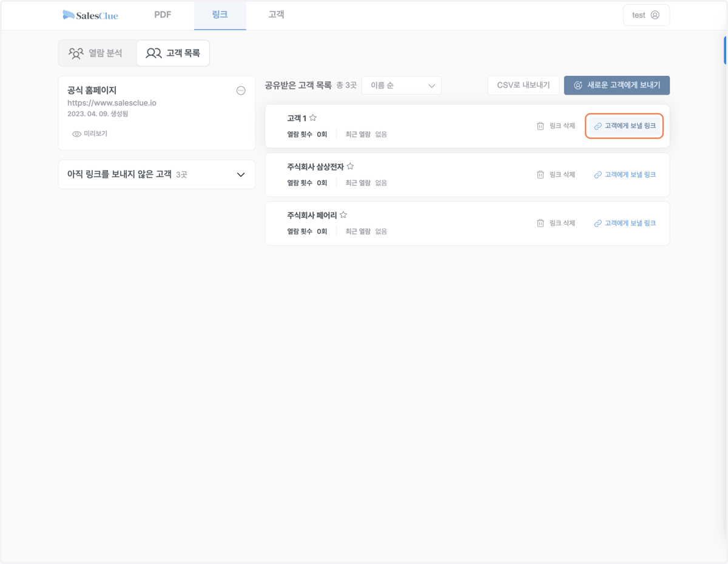Click 링크 삭제 text for 고객 1
The image size is (728, 564).
(562, 126)
